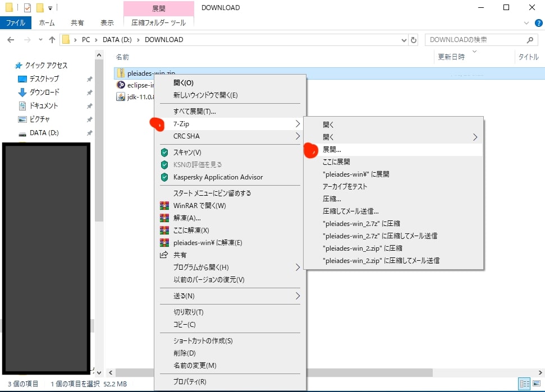Expand the CRC SHA submenu
Viewport: 545px width, 392px height.
236,136
